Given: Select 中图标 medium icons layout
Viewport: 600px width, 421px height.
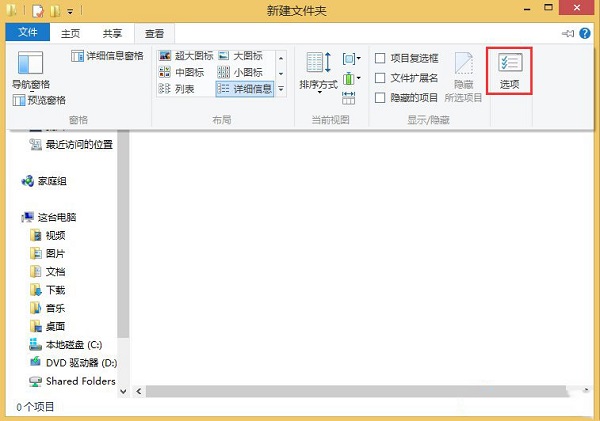Looking at the screenshot, I should (x=183, y=72).
